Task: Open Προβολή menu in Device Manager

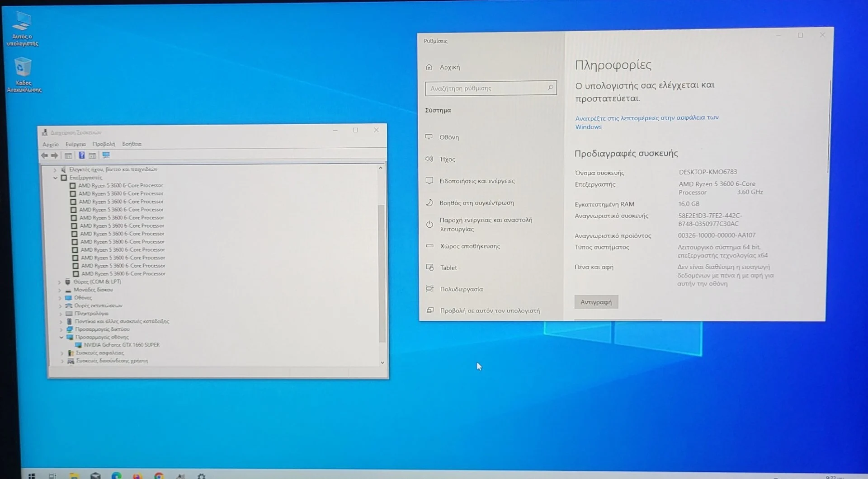Action: (104, 144)
